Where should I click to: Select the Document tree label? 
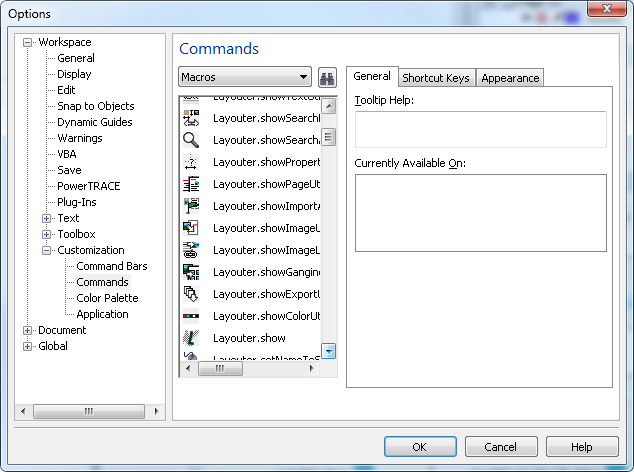click(62, 330)
